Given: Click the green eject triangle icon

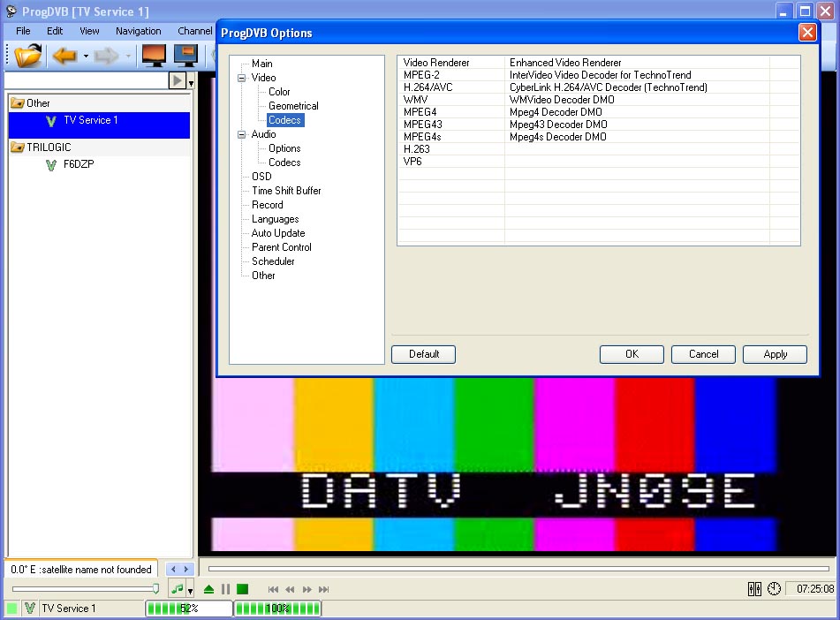Looking at the screenshot, I should tap(208, 589).
